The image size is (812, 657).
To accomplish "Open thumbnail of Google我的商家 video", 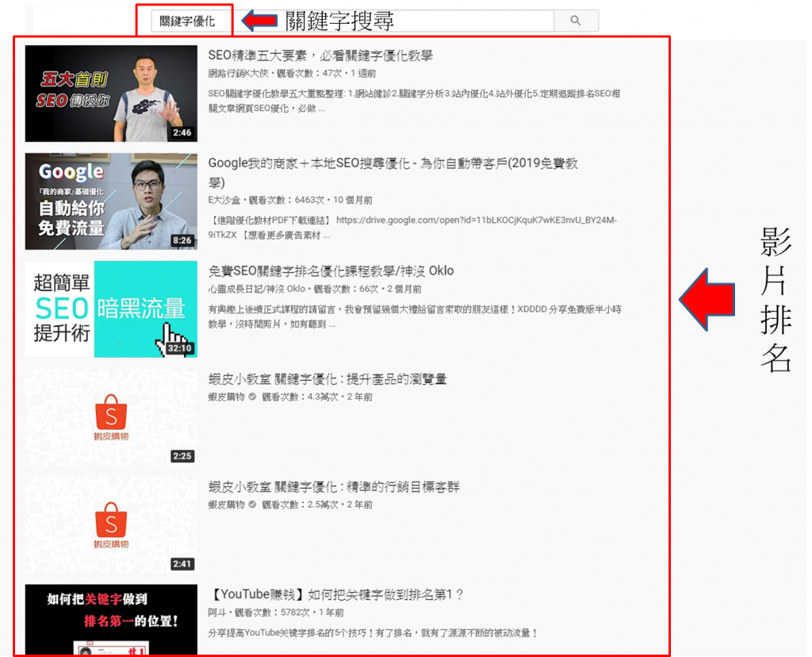I will [x=111, y=201].
